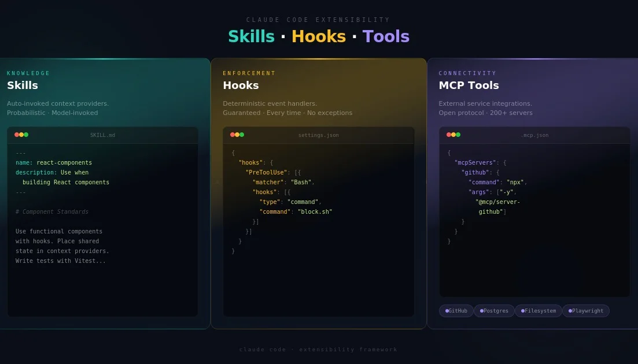
Task: Click the "name: react-components" line
Action: [54, 162]
